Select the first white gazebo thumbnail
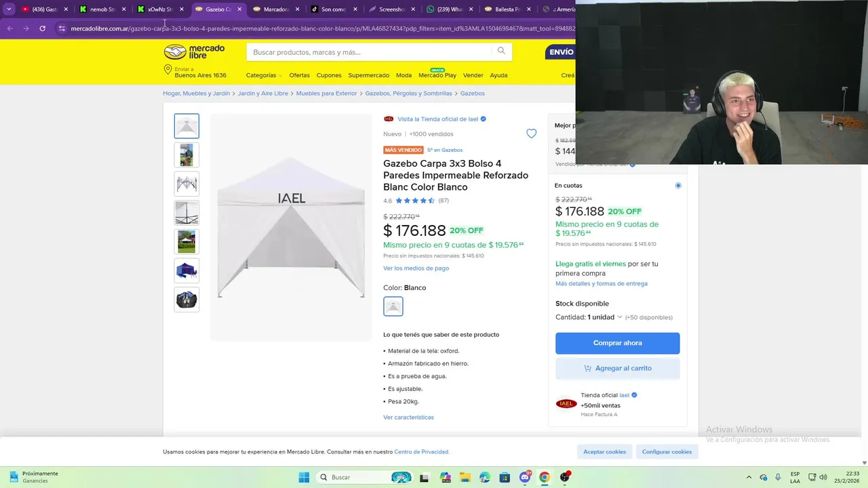This screenshot has height=488, width=868. pyautogui.click(x=186, y=126)
